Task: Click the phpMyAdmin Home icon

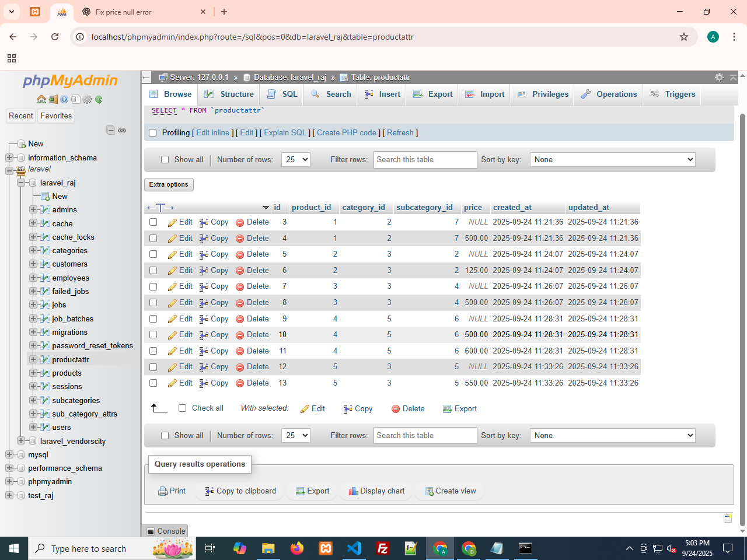Action: pyautogui.click(x=41, y=99)
